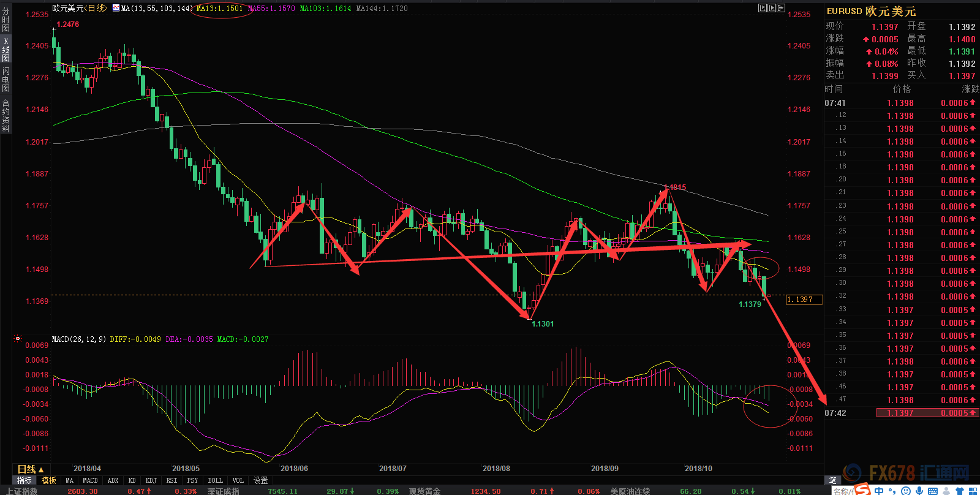Click the red MACD panel settings icon

[17, 339]
